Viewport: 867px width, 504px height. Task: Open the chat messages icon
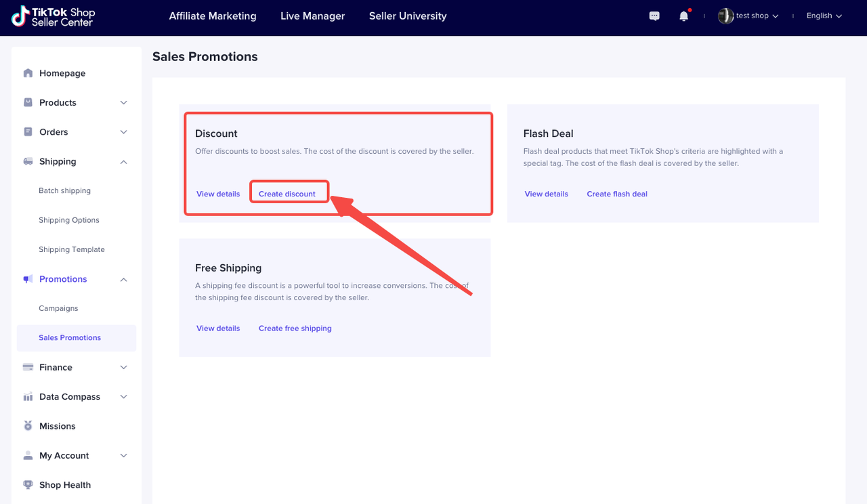pos(654,16)
